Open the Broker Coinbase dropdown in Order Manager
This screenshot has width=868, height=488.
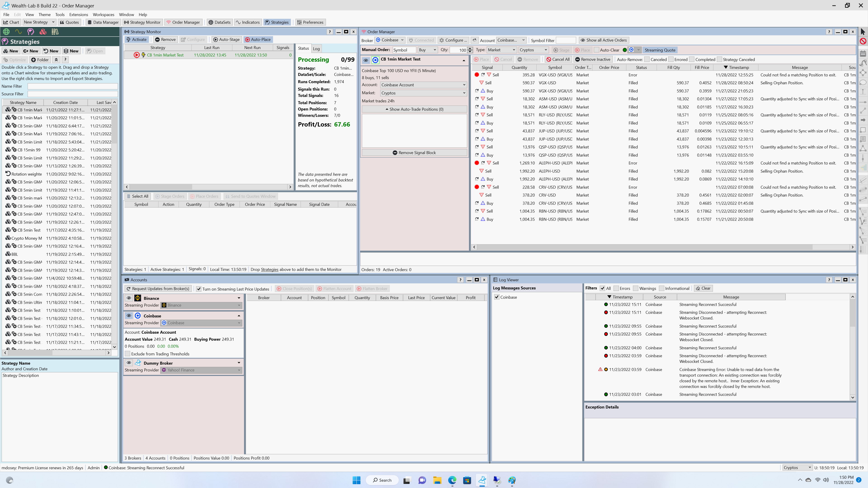coord(389,40)
